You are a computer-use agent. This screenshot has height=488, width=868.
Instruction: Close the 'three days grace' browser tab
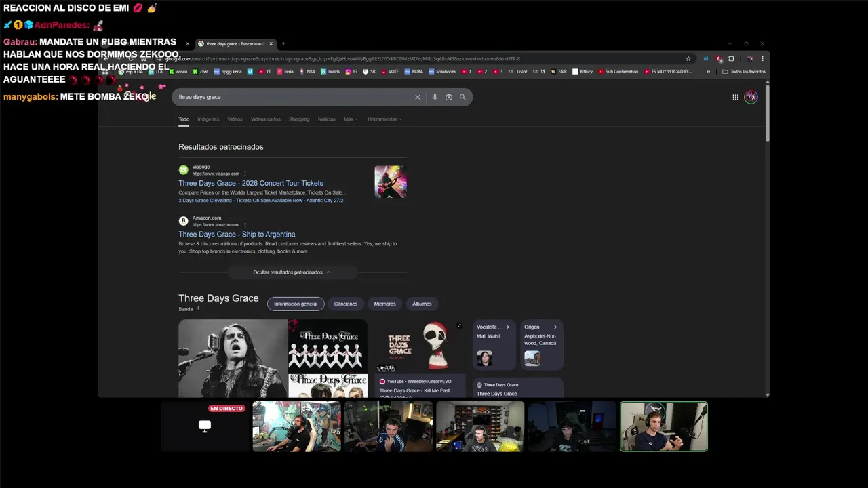271,44
